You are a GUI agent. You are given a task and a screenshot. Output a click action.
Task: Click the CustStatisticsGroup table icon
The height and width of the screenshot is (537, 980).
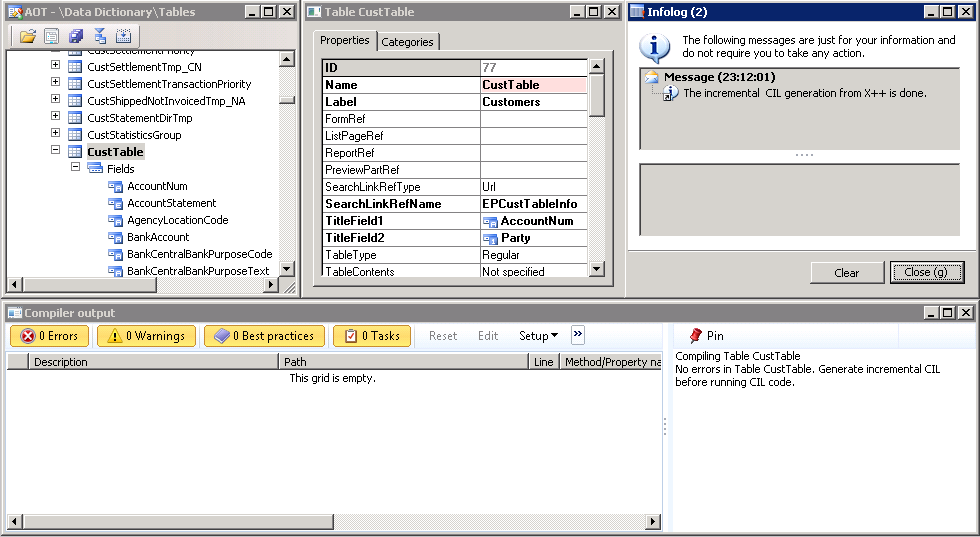point(75,135)
